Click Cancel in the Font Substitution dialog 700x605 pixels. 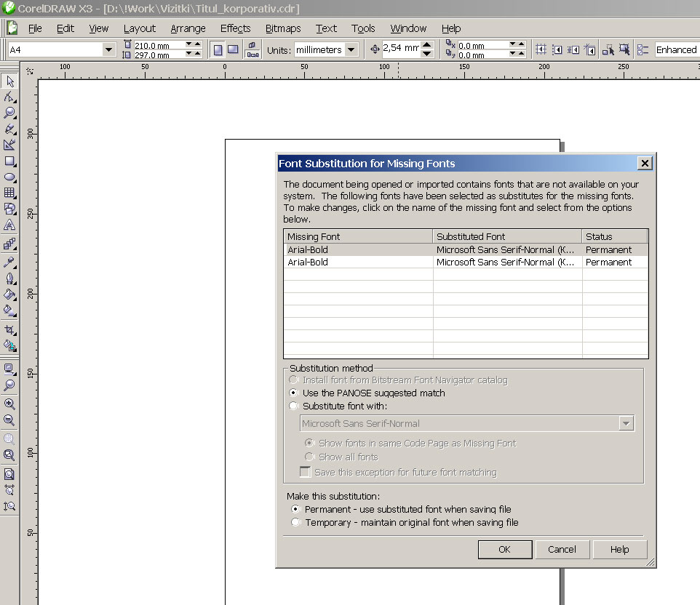point(562,550)
